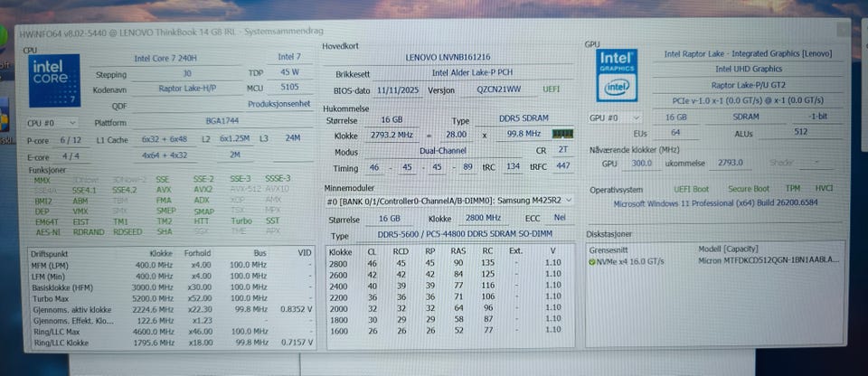Click the Microsoft Windows 11 Professional build text
The height and width of the screenshot is (376, 868).
[x=714, y=203]
